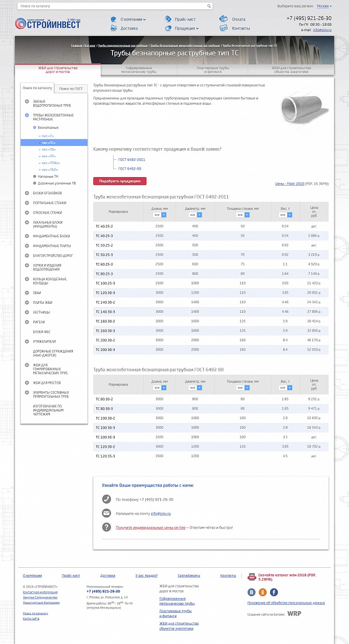
Task: Select Поиск по каталогу tab
Action: pyautogui.click(x=38, y=88)
